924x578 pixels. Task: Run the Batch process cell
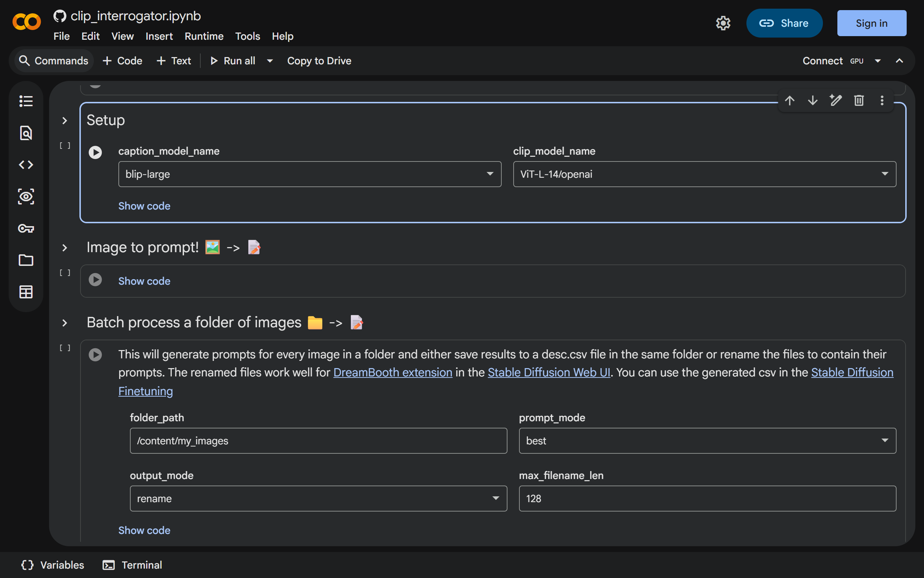pyautogui.click(x=95, y=355)
